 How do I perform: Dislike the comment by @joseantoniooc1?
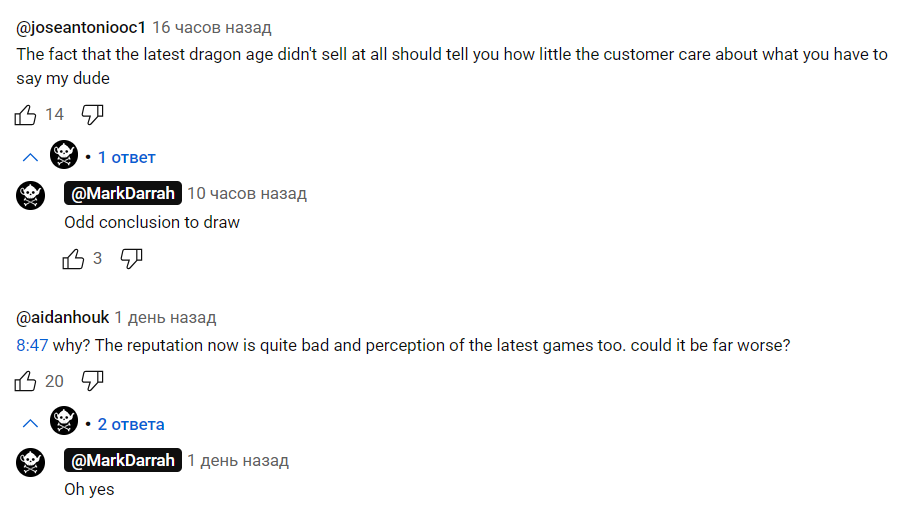click(x=92, y=115)
